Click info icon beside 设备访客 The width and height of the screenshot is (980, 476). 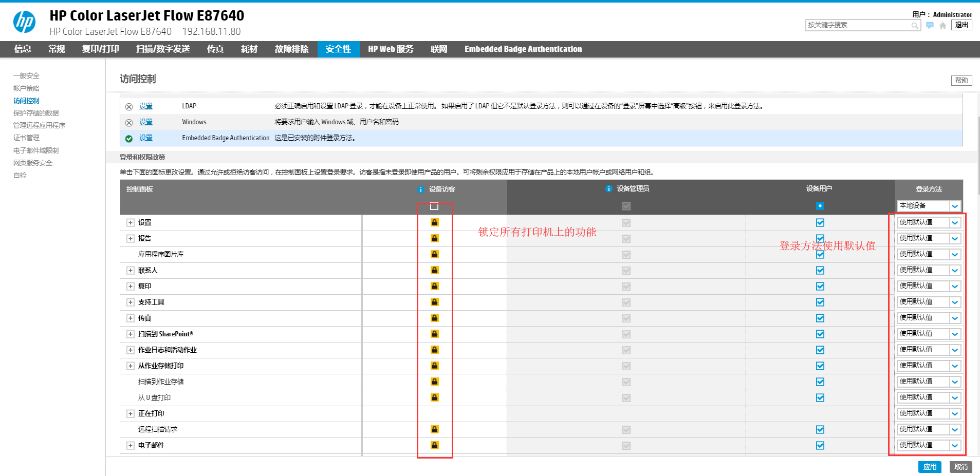(x=421, y=189)
